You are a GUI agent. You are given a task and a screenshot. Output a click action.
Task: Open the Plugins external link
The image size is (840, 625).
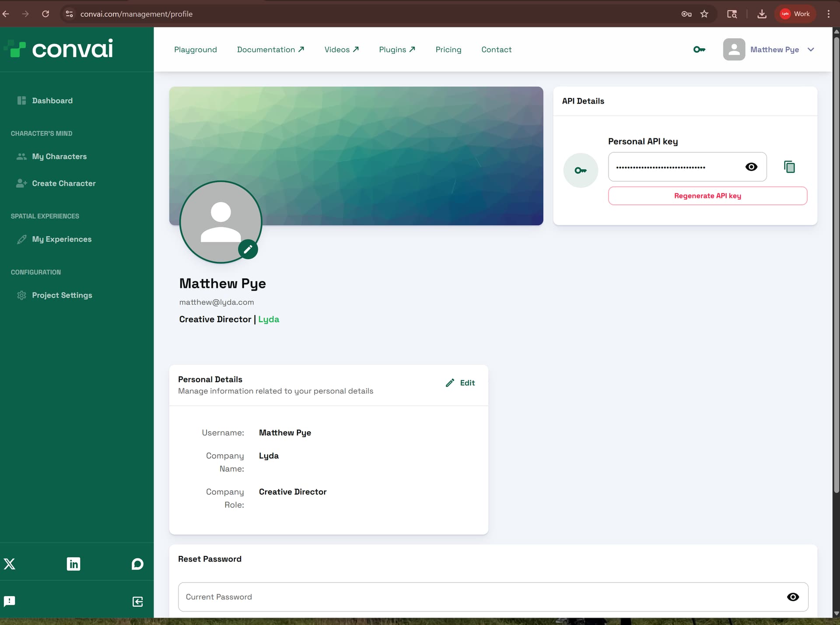[397, 49]
